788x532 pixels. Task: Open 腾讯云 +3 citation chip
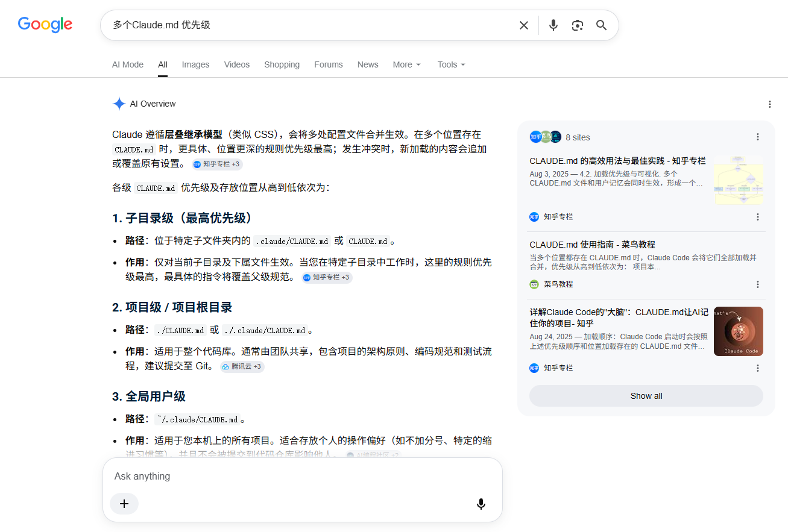click(242, 366)
